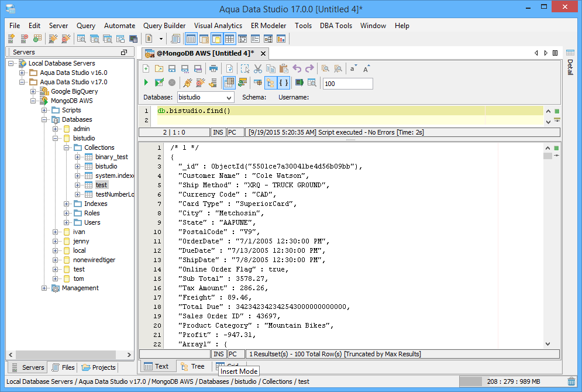Switch to the Projects sidebar tab
The image size is (582, 392).
tap(99, 367)
